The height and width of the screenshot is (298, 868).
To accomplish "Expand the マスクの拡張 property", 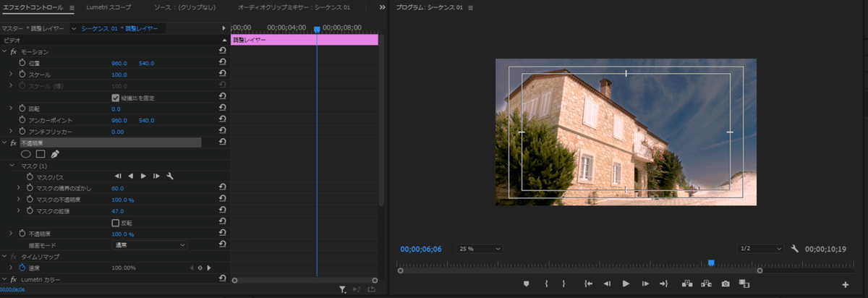I will point(19,210).
